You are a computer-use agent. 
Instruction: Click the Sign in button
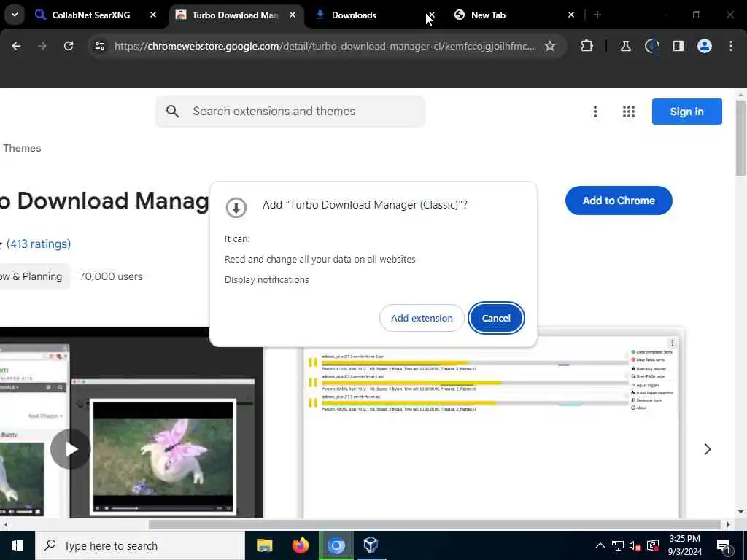tap(686, 112)
